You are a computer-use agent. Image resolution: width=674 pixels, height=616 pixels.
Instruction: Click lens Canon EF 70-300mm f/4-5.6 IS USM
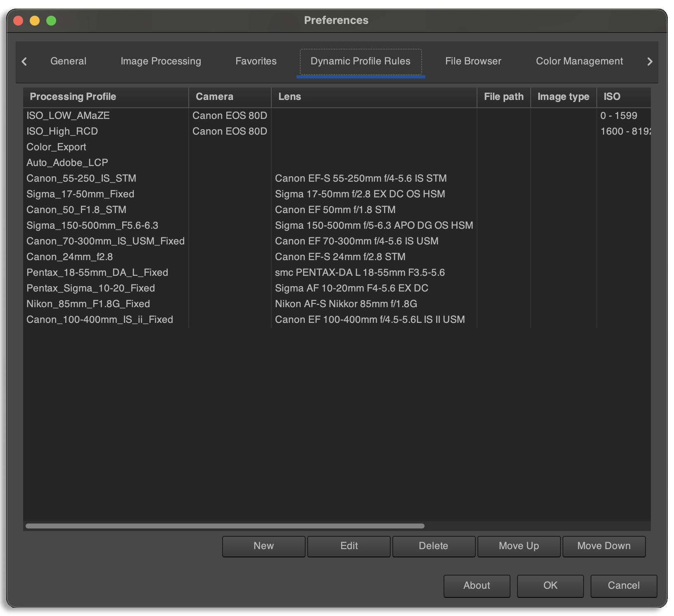point(357,241)
